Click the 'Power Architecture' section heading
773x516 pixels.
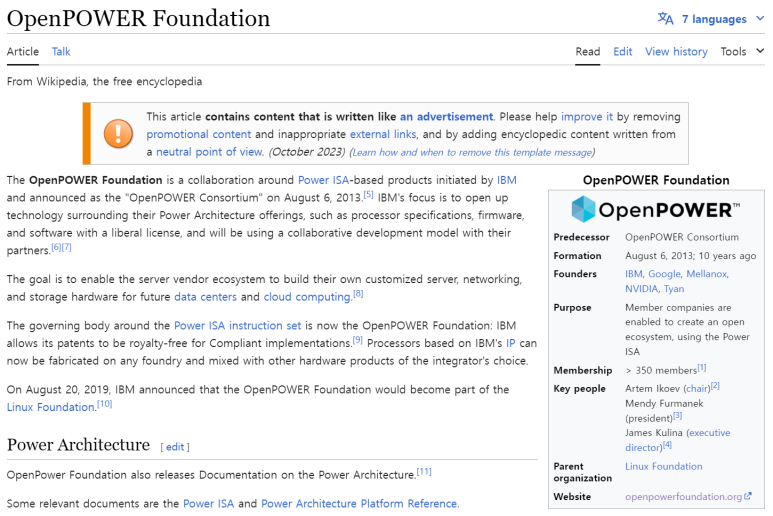78,445
